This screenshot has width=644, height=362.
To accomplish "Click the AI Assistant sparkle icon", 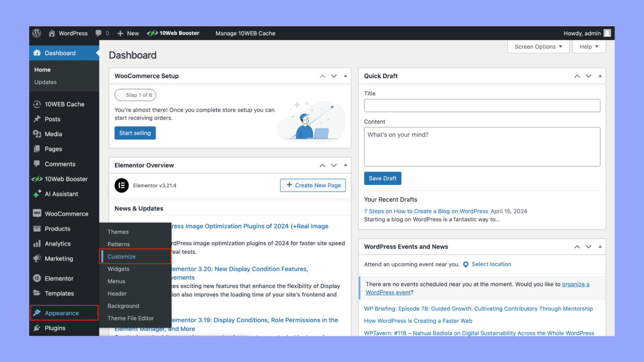I will (37, 194).
